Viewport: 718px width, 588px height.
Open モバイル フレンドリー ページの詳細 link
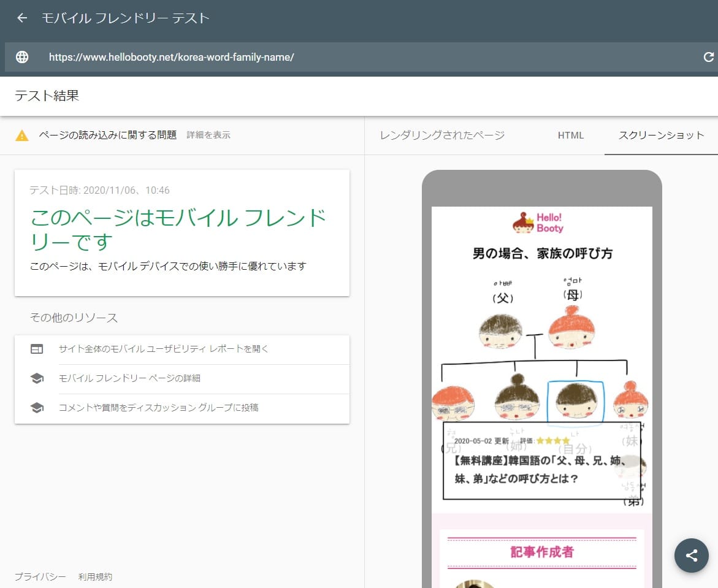click(x=129, y=378)
